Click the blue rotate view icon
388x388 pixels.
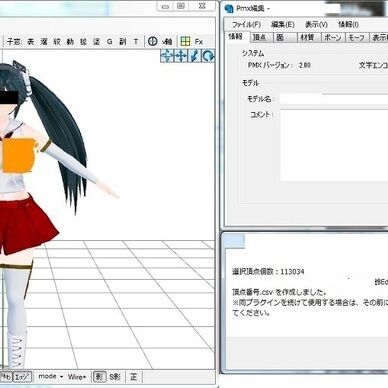tap(208, 56)
